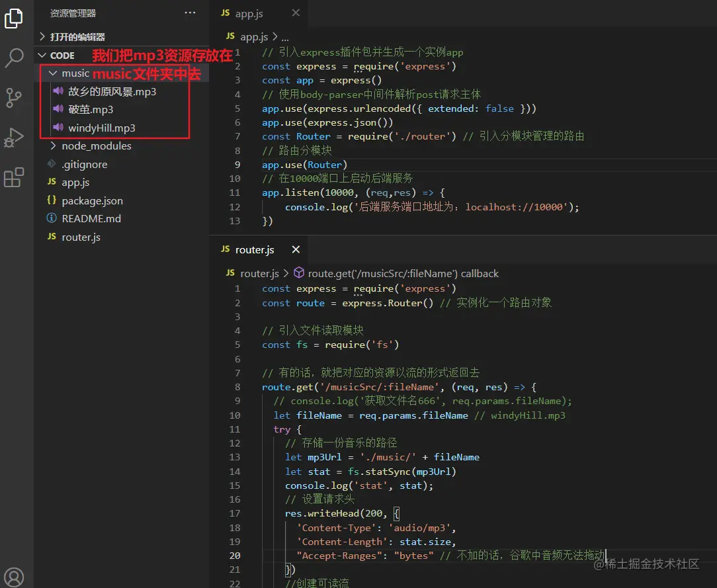Click the git icon beside .gitignore
This screenshot has width=717, height=588.
tap(52, 163)
